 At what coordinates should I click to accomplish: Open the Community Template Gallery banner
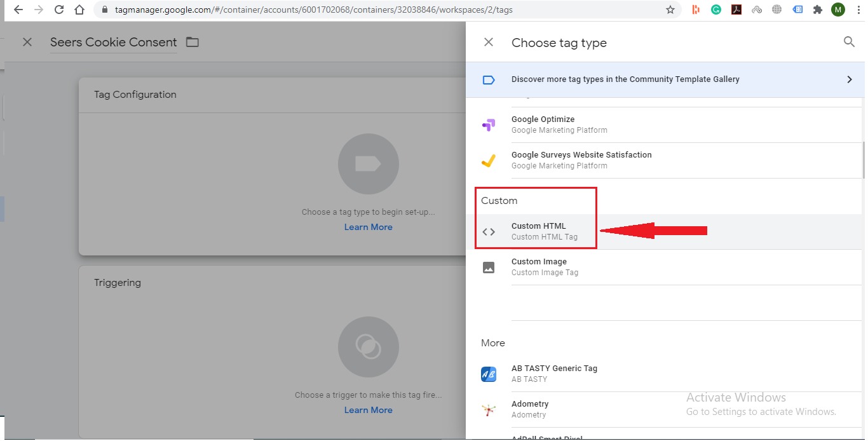(x=665, y=79)
